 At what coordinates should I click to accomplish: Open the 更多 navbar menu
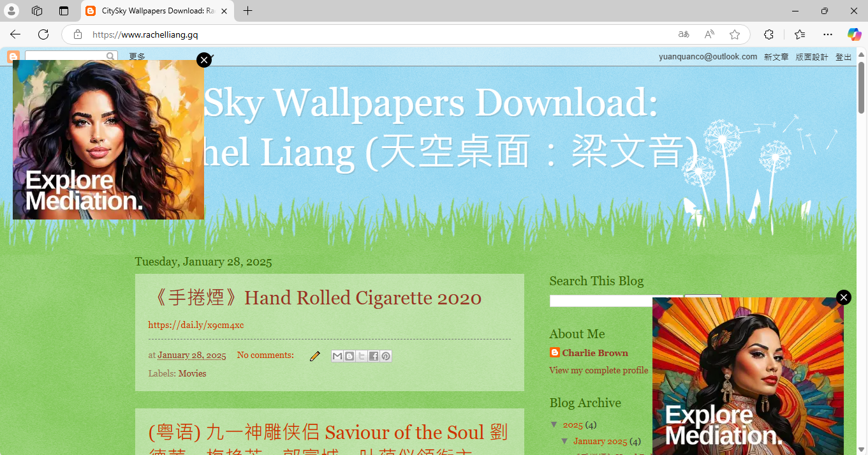coord(137,56)
